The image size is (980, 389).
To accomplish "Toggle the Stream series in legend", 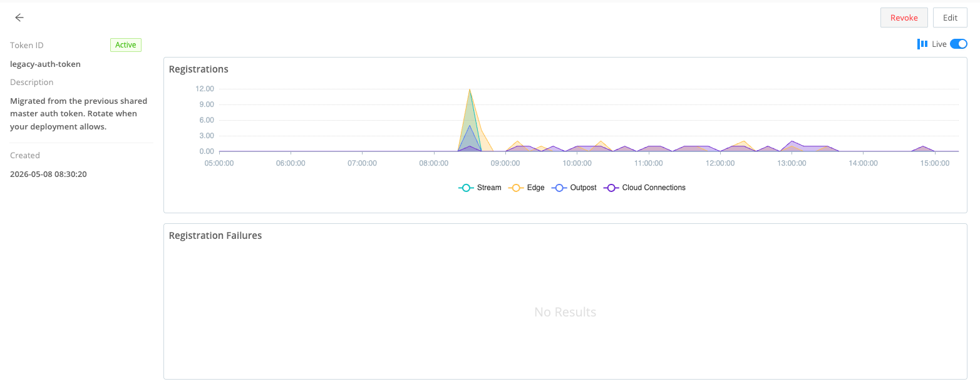I will point(480,188).
